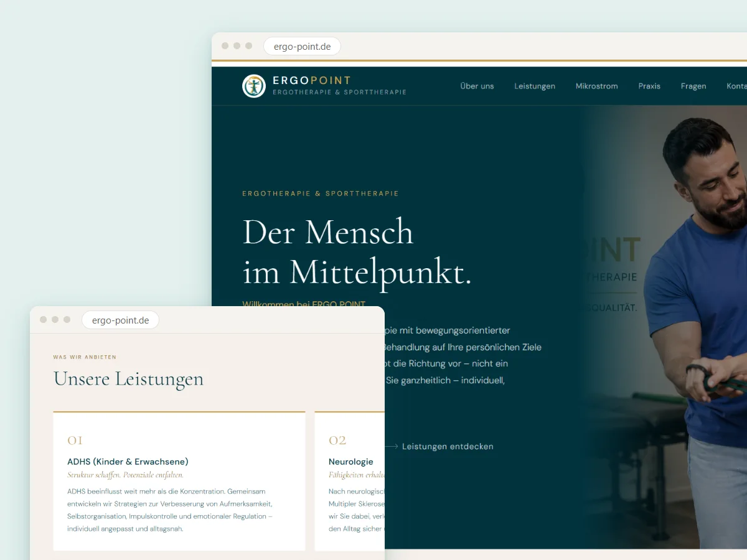Select the 'WAS WIR ANBIETEN' label
The height and width of the screenshot is (560, 747).
(85, 357)
